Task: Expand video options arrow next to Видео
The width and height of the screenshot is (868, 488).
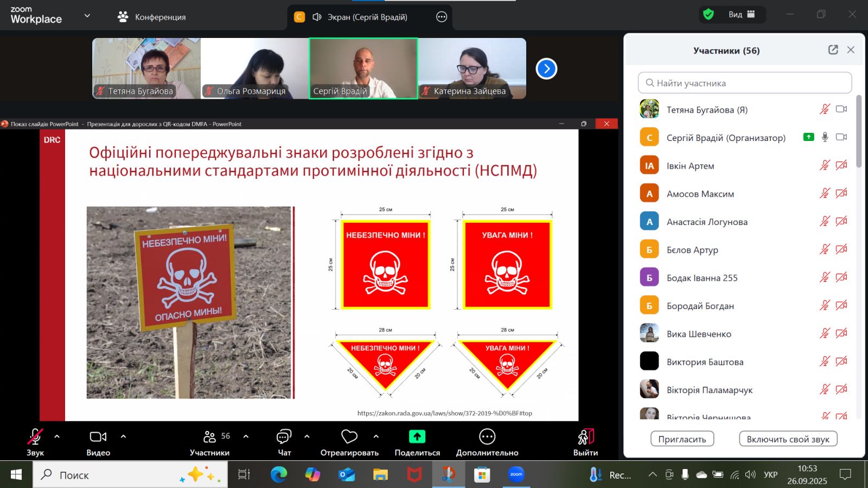Action: click(123, 436)
